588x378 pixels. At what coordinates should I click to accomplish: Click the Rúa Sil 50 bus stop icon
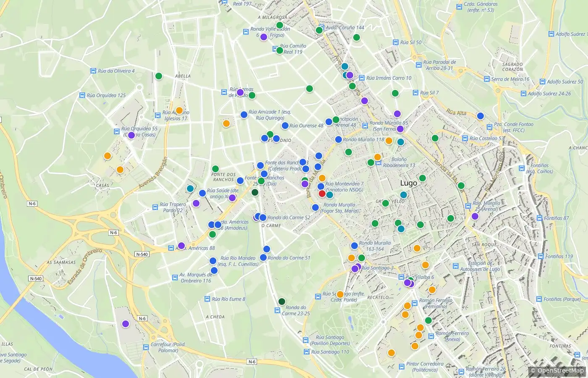coord(396,42)
